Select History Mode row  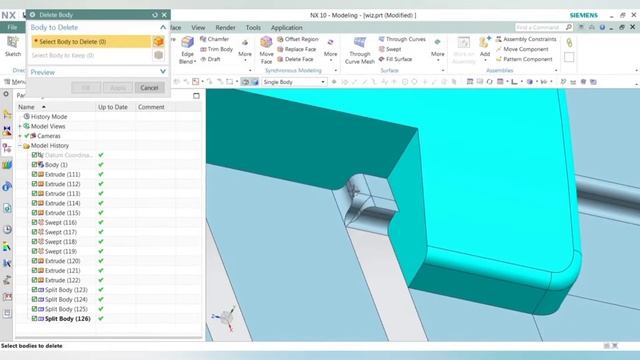point(49,117)
